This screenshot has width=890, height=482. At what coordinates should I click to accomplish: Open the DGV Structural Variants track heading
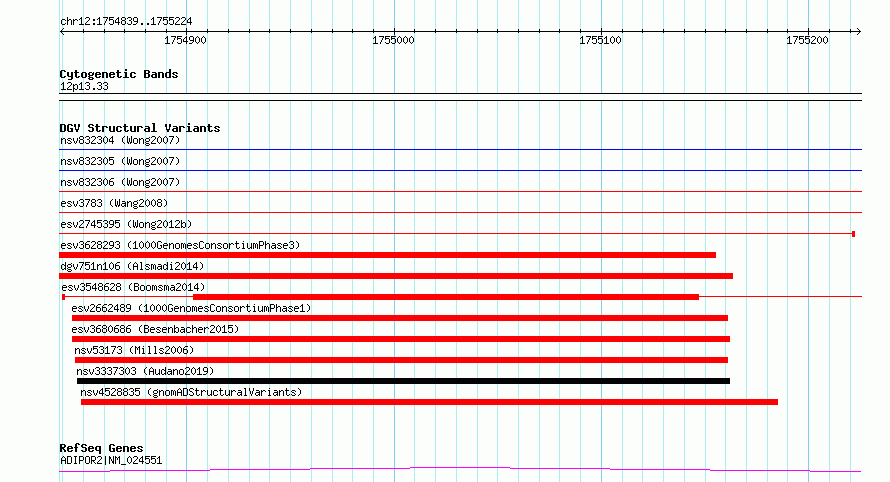(x=140, y=128)
